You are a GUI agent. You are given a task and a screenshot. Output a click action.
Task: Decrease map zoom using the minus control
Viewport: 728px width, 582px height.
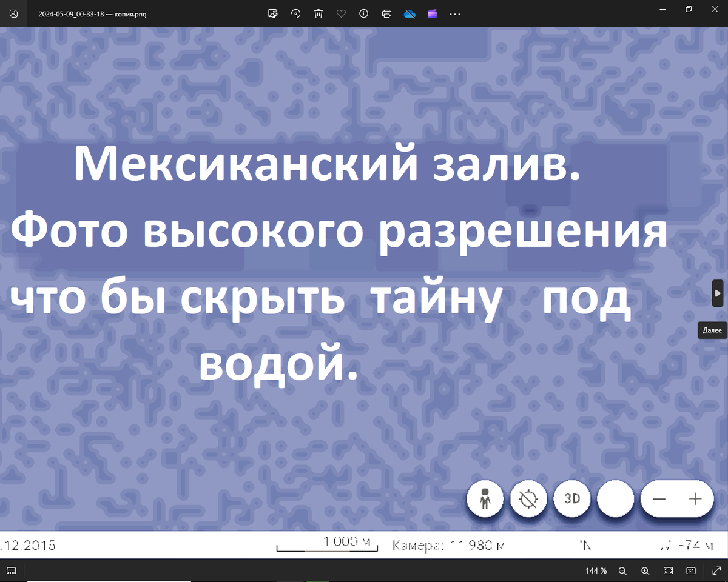click(x=659, y=499)
